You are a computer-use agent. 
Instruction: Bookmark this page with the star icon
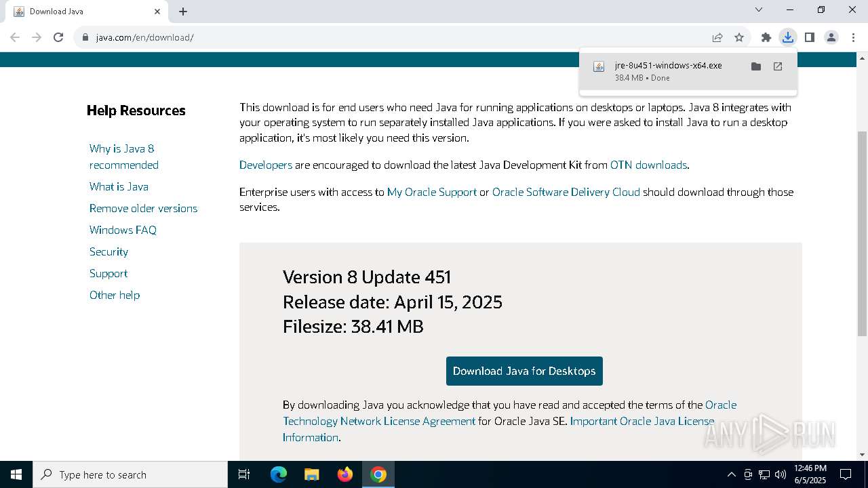point(739,37)
